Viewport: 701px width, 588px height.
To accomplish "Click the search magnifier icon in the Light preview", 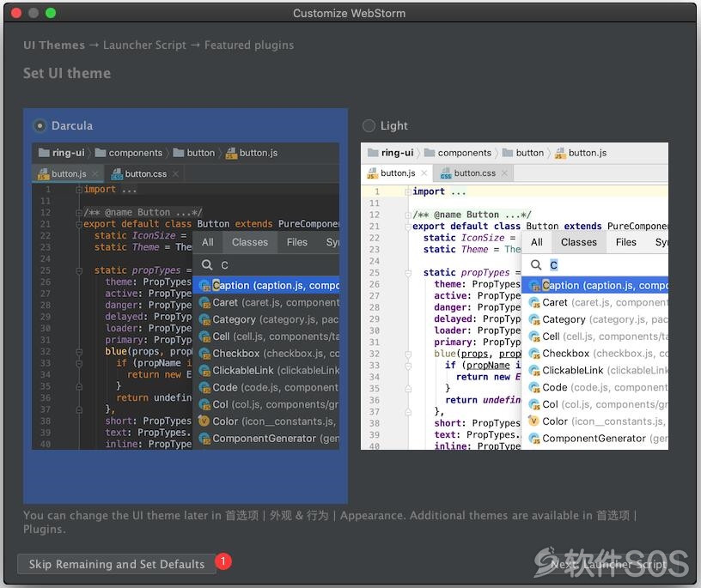I will [536, 265].
